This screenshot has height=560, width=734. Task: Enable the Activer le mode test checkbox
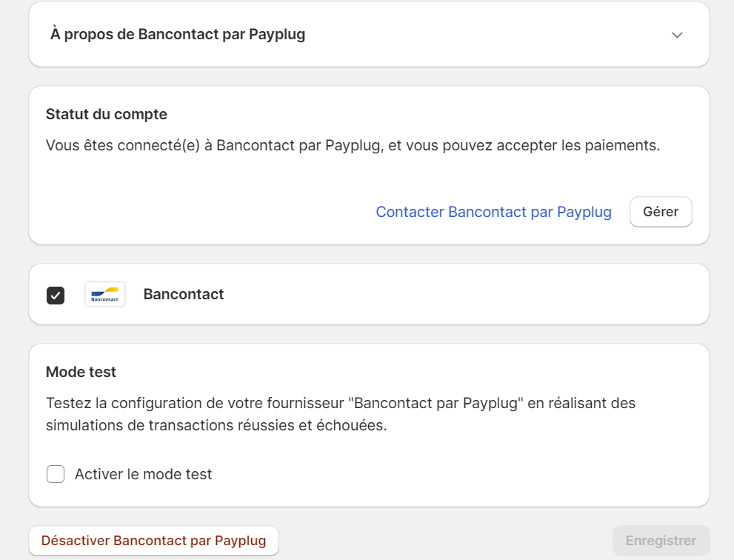pos(56,474)
